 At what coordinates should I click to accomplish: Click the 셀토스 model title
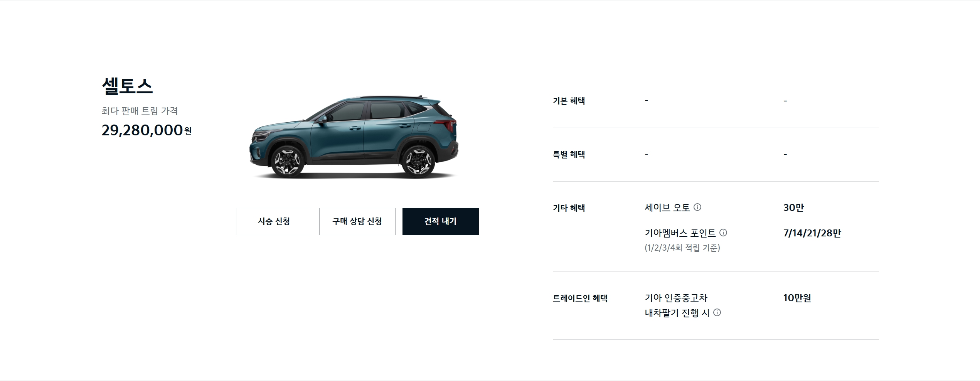point(127,86)
